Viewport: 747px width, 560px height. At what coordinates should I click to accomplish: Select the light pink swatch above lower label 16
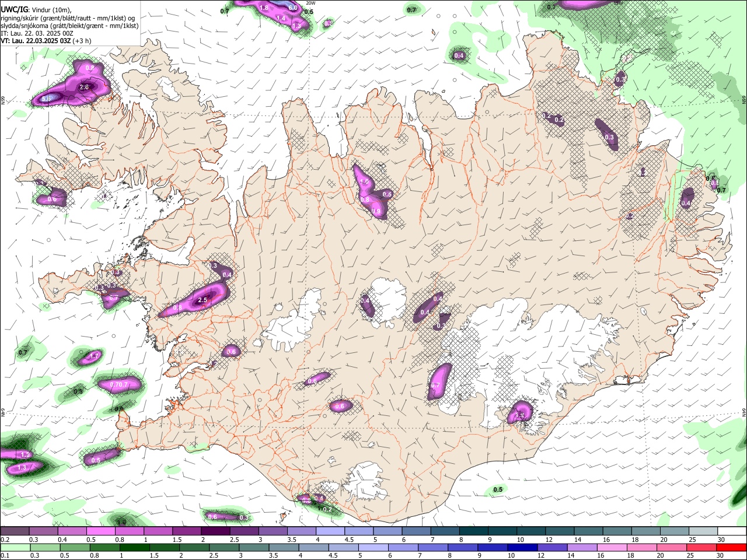tap(611, 548)
